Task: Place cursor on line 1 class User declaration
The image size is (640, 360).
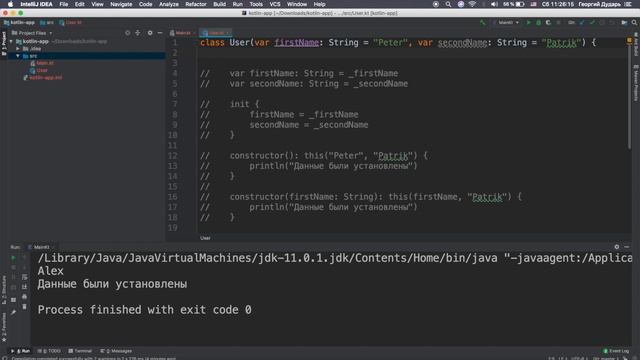Action: click(x=398, y=42)
